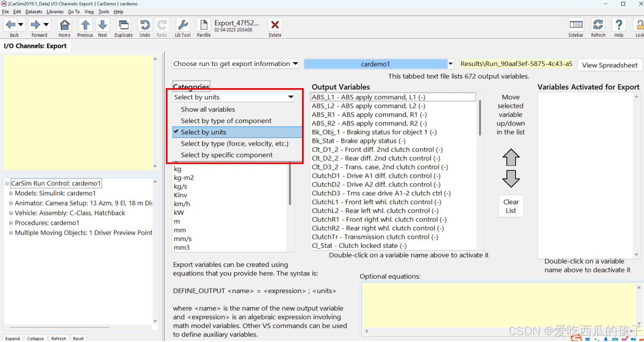Viewport: 644px width, 342px height.
Task: Click the Lock icon
Action: click(x=640, y=25)
